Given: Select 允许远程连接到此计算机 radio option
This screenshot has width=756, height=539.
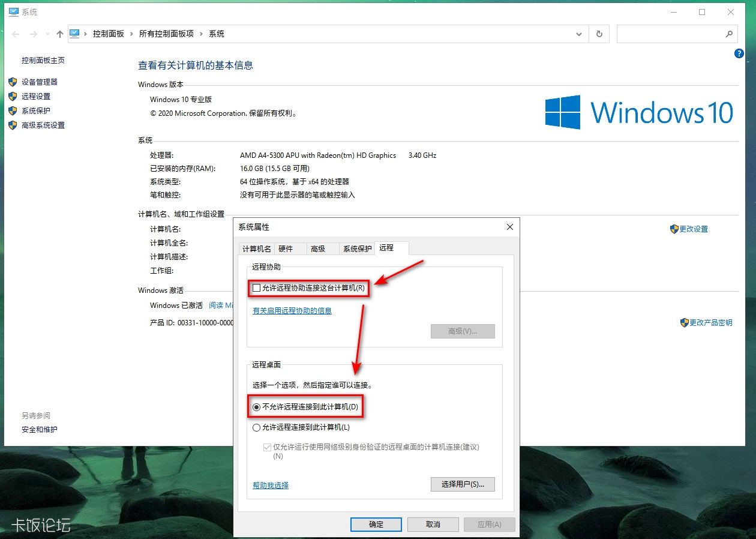Looking at the screenshot, I should click(257, 427).
